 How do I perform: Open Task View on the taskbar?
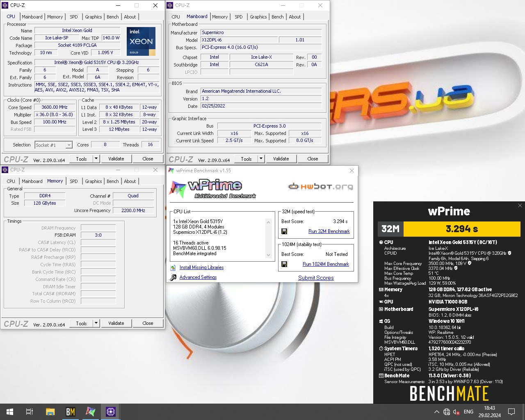click(x=30, y=412)
